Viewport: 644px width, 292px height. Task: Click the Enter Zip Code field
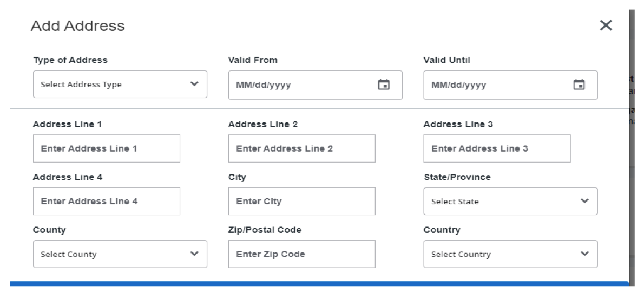click(302, 254)
